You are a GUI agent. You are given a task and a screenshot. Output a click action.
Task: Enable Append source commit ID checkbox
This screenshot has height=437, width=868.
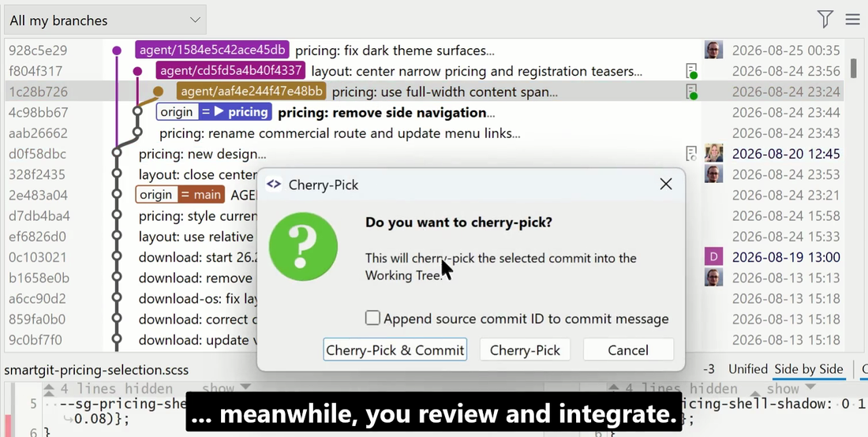click(372, 318)
